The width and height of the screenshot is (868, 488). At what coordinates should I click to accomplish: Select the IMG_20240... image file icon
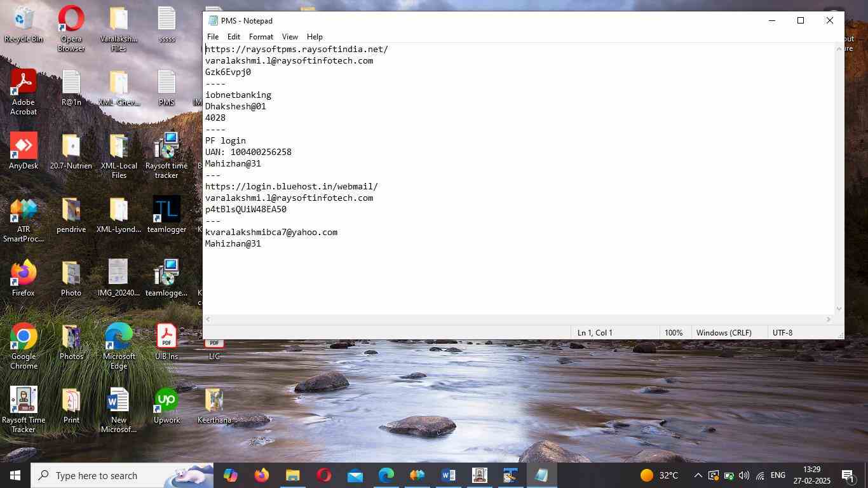point(119,279)
